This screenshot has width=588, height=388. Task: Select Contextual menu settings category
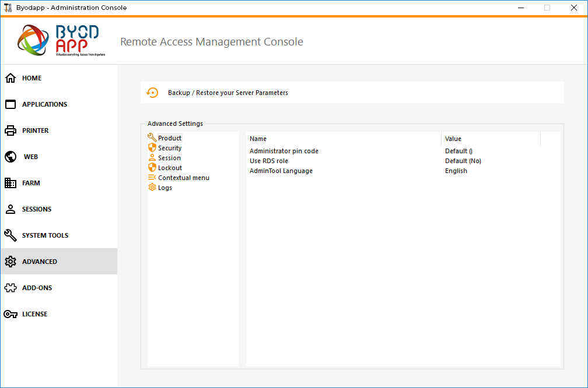183,178
